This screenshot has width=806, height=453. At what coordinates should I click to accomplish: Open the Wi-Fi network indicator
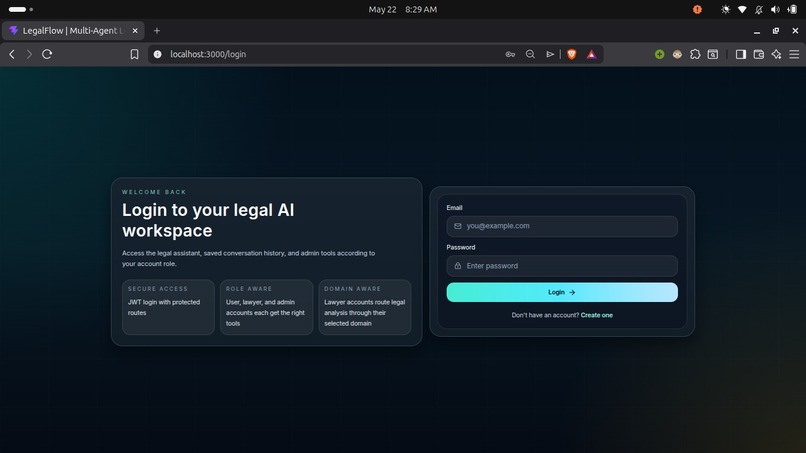point(742,9)
